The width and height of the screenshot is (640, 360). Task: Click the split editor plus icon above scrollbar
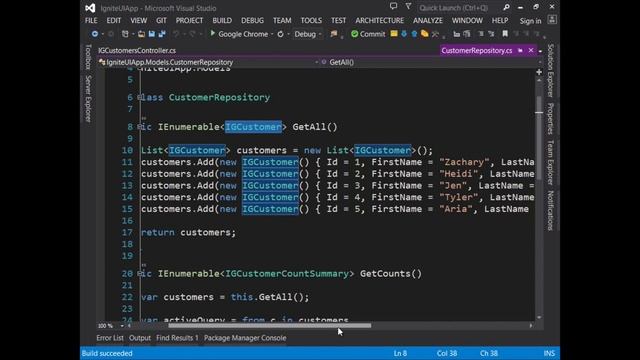tap(539, 72)
